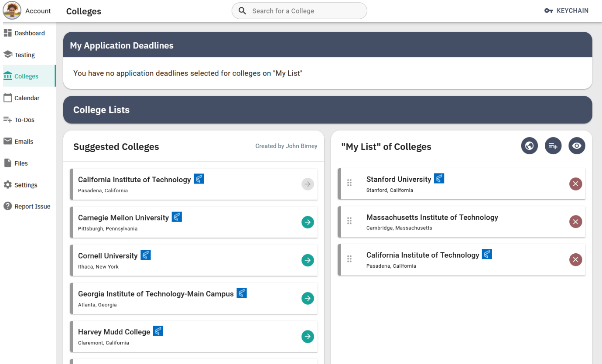Image resolution: width=602 pixels, height=364 pixels.
Task: Click drag handle beside Stanford University
Action: click(349, 183)
